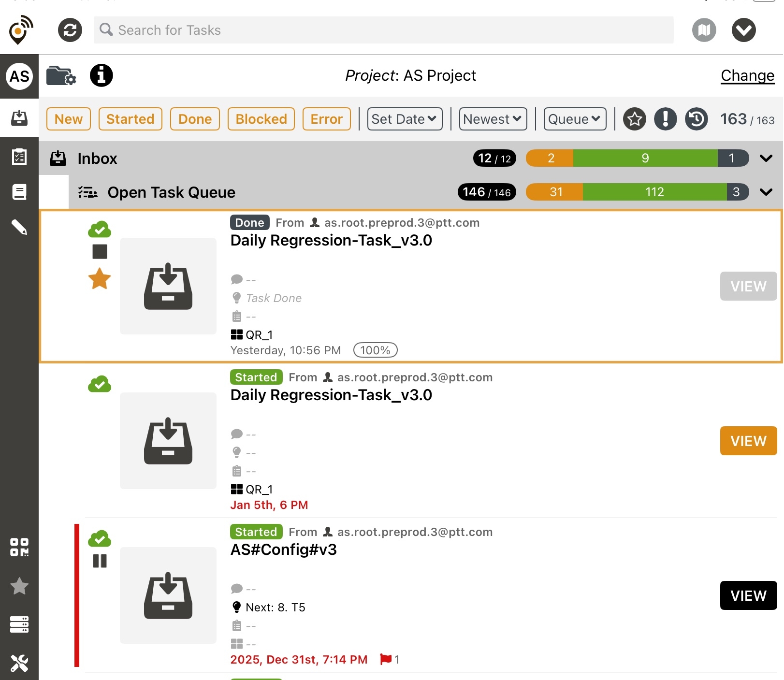784x680 pixels.
Task: Click the 100% progress indicator
Action: (375, 350)
